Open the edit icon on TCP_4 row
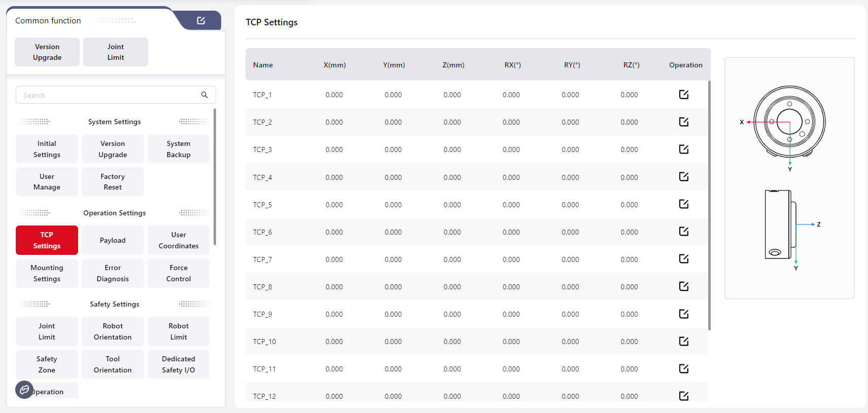The width and height of the screenshot is (868, 413). tap(683, 177)
